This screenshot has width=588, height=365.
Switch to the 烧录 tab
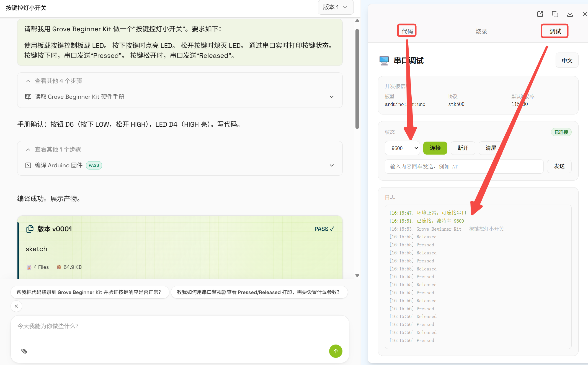[x=481, y=31]
